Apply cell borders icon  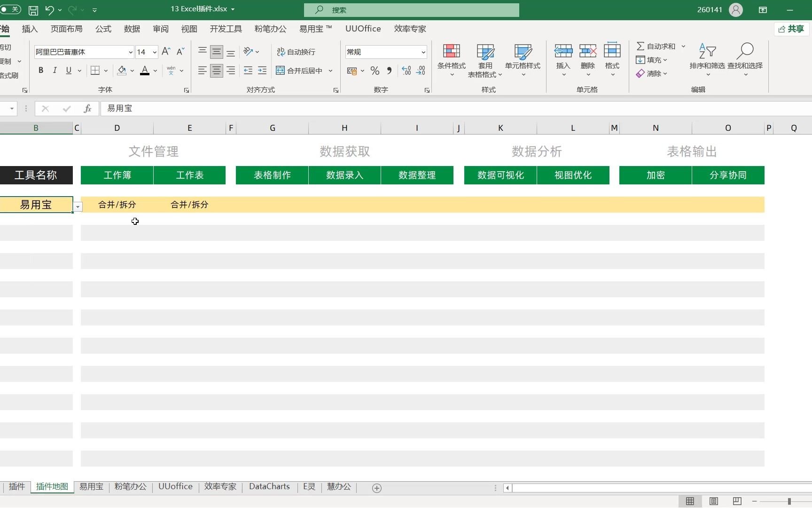click(95, 71)
